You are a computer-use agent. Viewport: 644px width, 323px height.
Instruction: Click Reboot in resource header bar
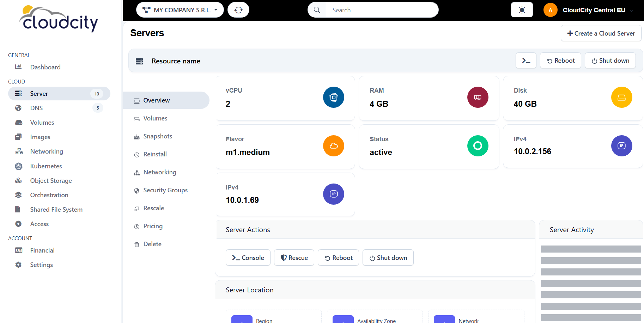click(560, 61)
